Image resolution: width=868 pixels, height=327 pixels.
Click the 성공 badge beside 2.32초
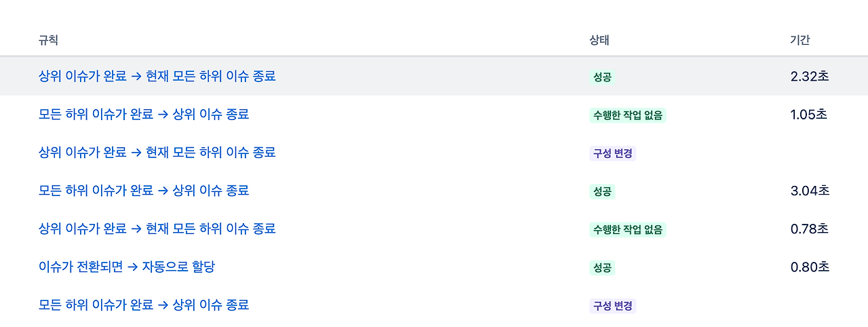[602, 77]
